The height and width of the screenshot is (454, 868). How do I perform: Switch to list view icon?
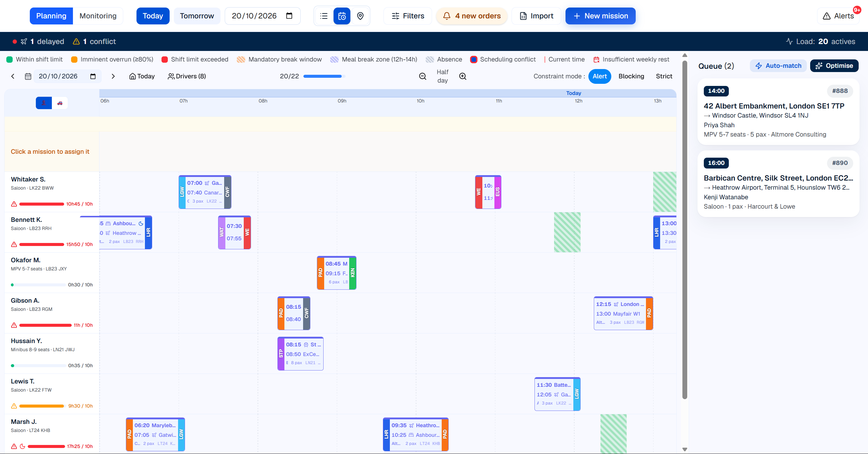(324, 16)
